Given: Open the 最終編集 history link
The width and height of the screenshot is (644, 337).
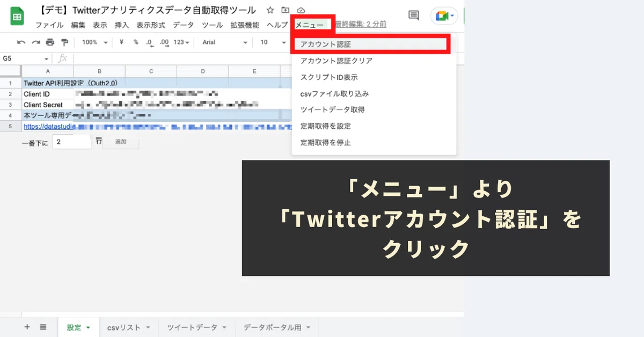Looking at the screenshot, I should click(x=361, y=24).
